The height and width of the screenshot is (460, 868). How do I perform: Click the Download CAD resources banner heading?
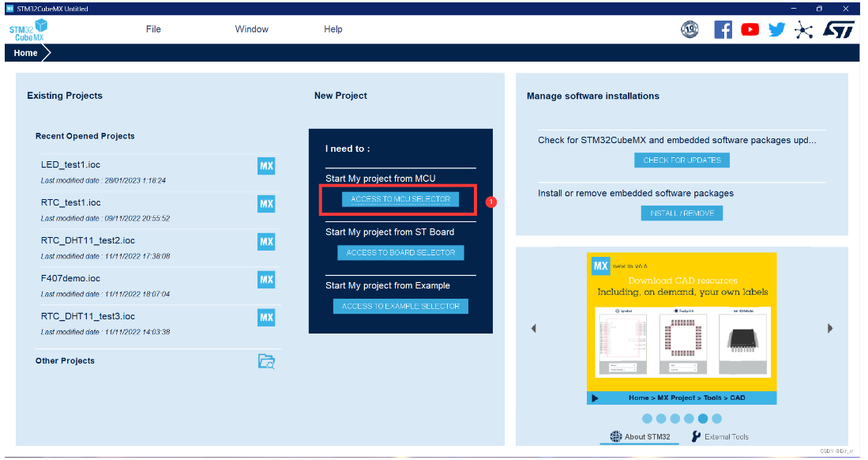point(682,281)
